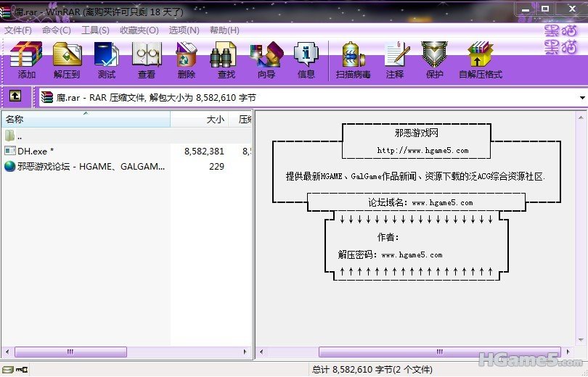Open the View (查看) tool
The width and height of the screenshot is (588, 377).
click(x=147, y=60)
